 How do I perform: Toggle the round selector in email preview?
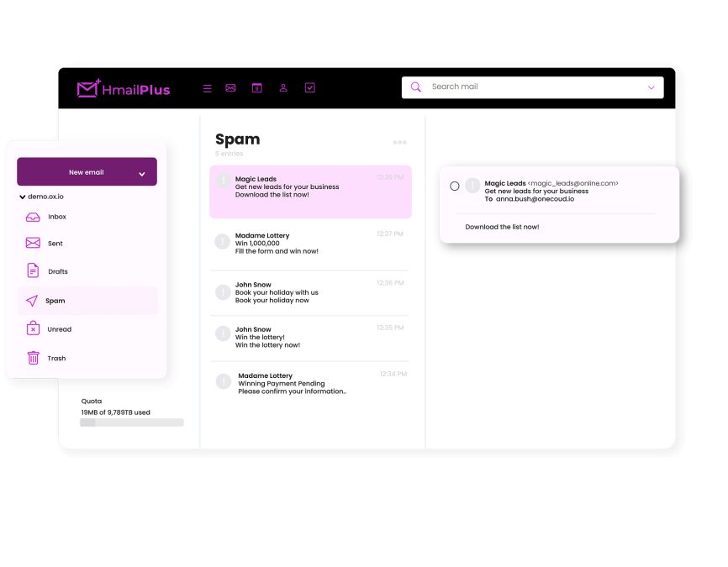455,186
